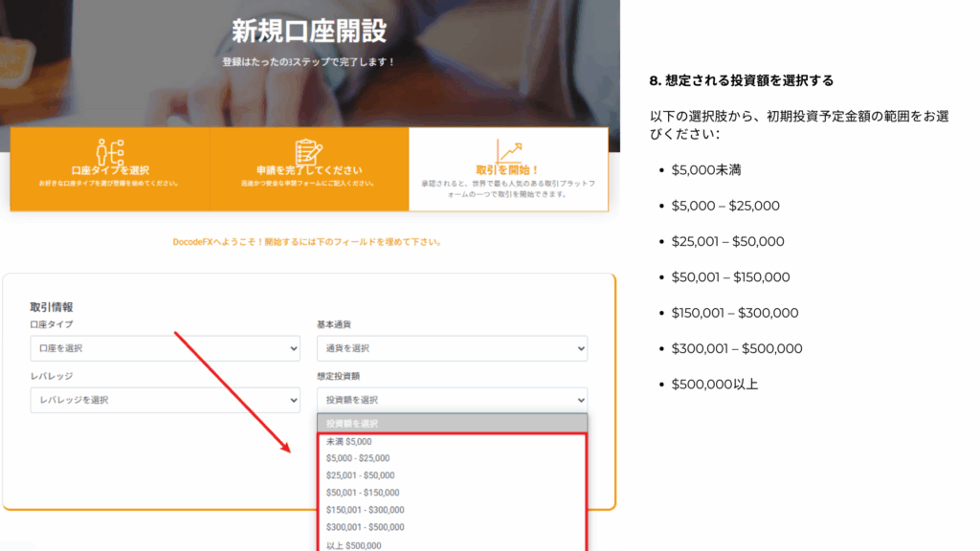Screen dimensions: 980x551
Task: Choose the $5,000 - $25,000 option
Action: point(357,458)
